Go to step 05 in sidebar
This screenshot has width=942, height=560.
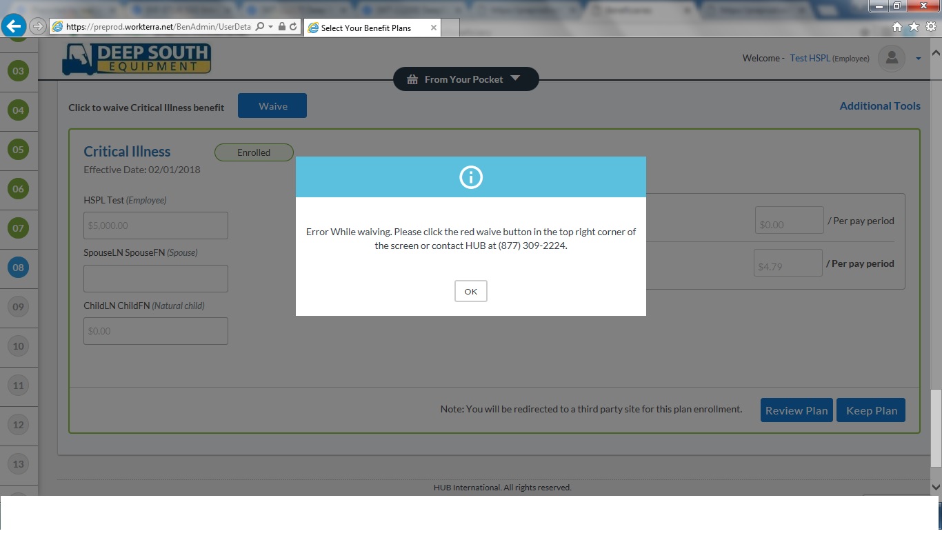click(18, 150)
